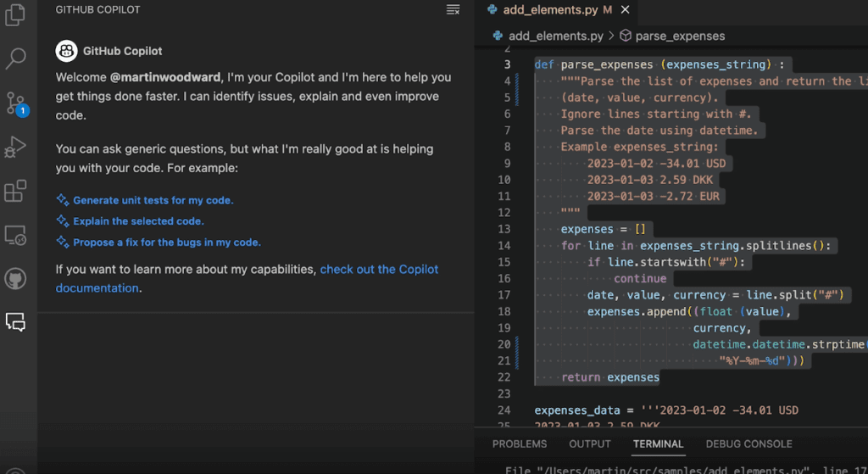Open the Source Control view
This screenshot has width=868, height=474.
coord(15,103)
